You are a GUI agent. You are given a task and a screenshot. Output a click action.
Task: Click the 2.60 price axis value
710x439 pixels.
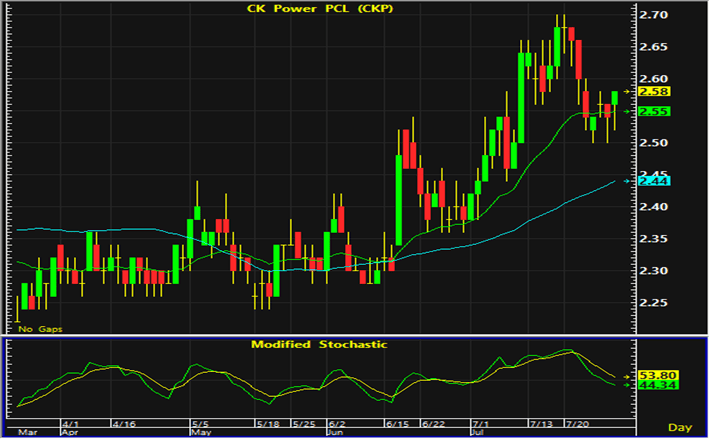pyautogui.click(x=653, y=79)
